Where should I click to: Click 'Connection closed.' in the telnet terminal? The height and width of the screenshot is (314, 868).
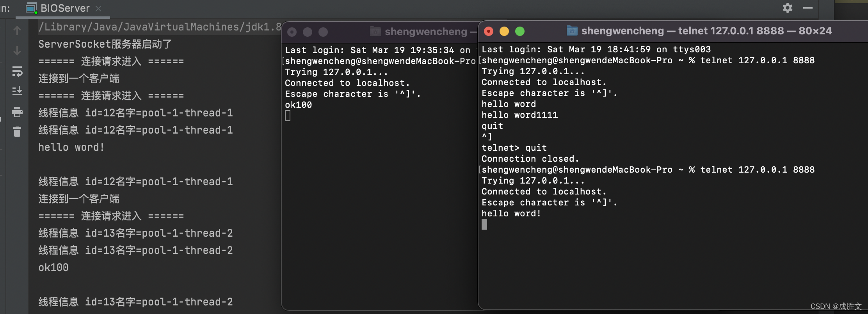point(530,159)
